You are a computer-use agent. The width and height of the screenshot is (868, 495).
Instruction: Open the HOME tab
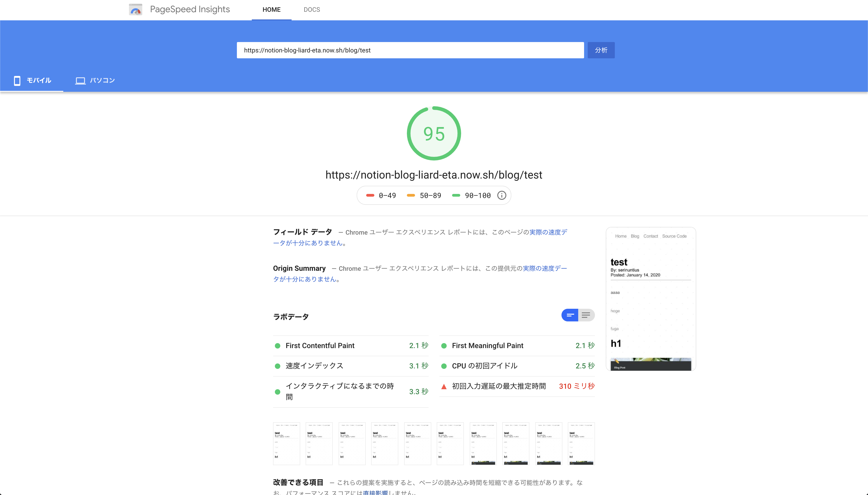[x=271, y=10]
